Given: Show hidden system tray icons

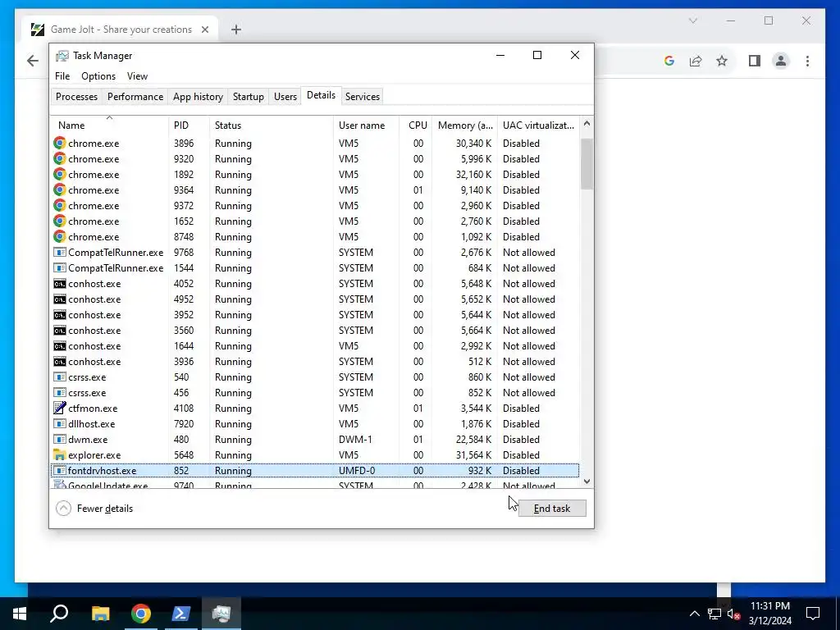Looking at the screenshot, I should point(694,614).
